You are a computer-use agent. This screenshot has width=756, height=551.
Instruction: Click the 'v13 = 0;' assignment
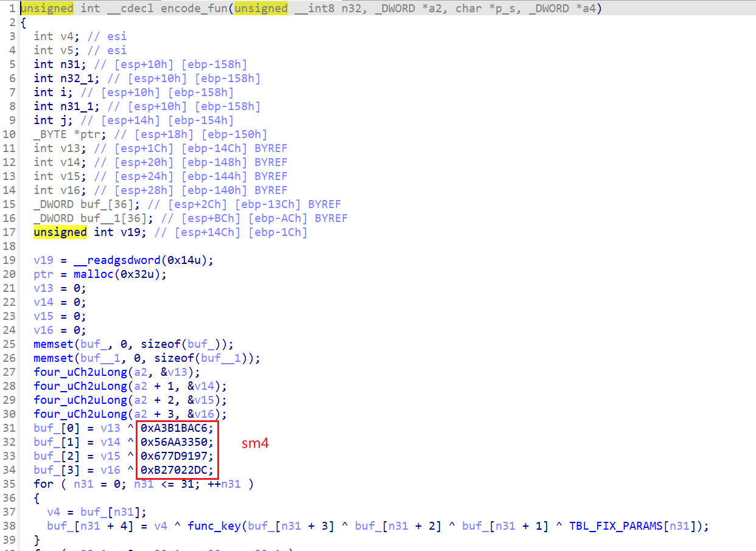tap(60, 288)
